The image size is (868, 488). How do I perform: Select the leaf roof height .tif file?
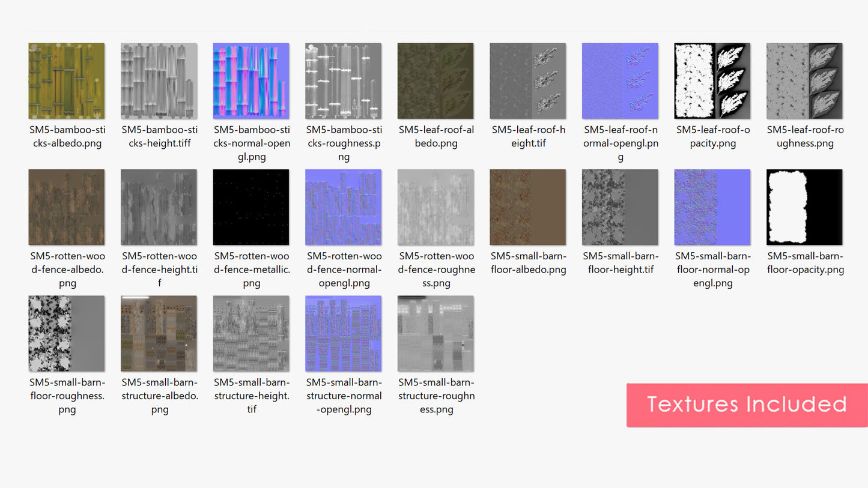(x=527, y=81)
